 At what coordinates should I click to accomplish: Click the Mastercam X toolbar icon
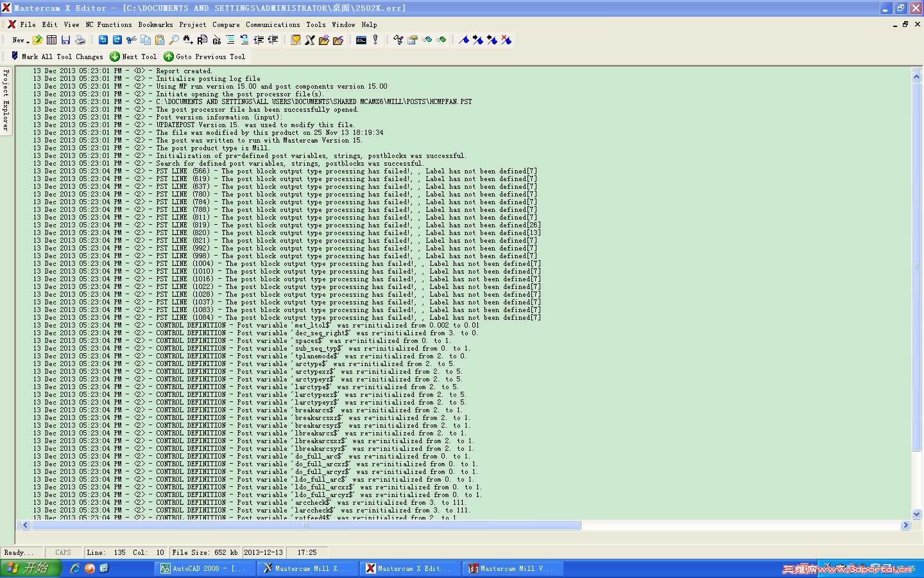[x=309, y=40]
